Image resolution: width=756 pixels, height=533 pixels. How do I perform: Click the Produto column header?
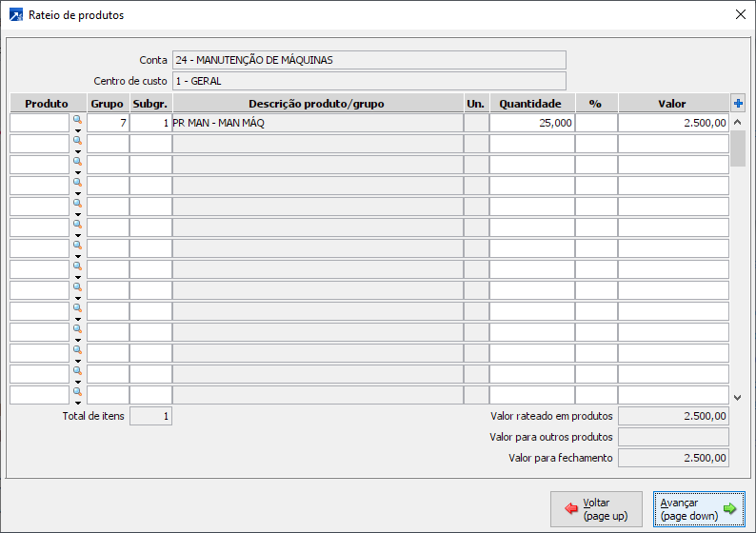point(48,104)
